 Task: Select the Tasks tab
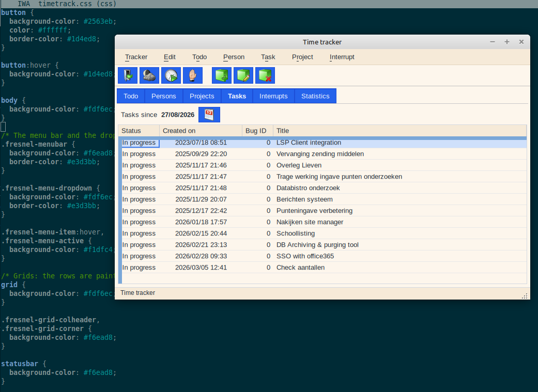[x=237, y=96]
